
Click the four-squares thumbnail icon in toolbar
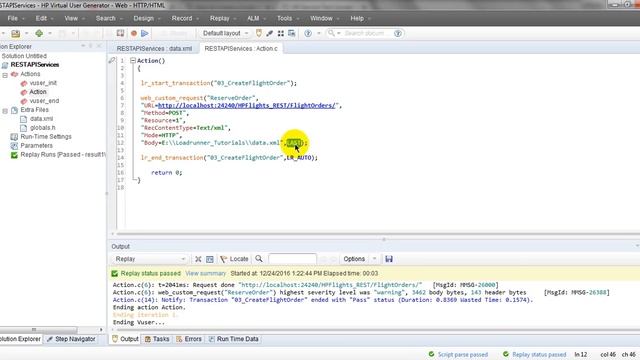tap(280, 33)
